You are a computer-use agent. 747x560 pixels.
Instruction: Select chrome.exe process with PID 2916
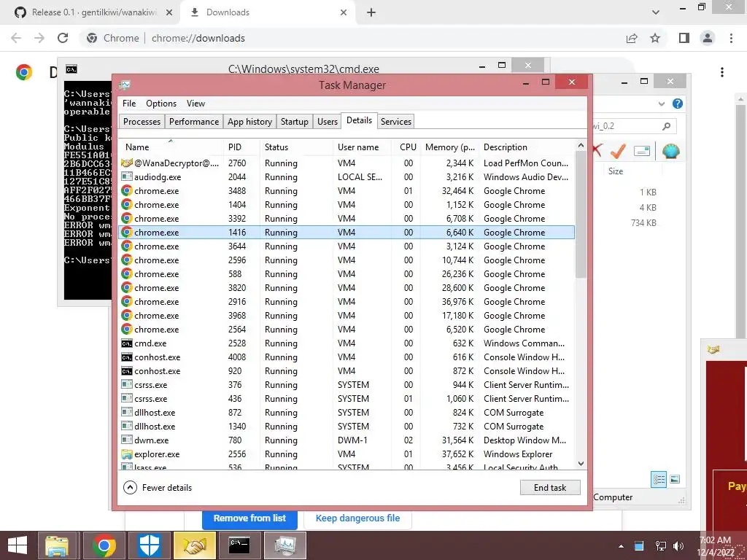pos(347,301)
